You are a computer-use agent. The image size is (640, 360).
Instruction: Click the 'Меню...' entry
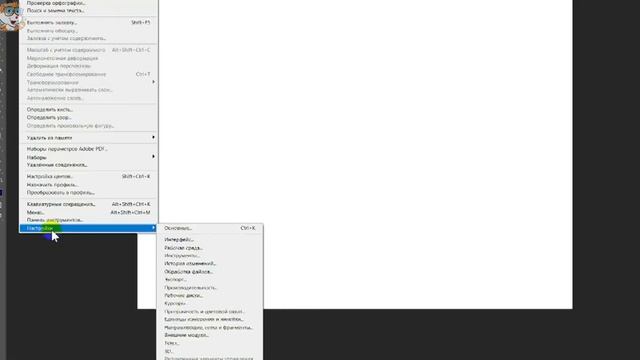(88, 212)
